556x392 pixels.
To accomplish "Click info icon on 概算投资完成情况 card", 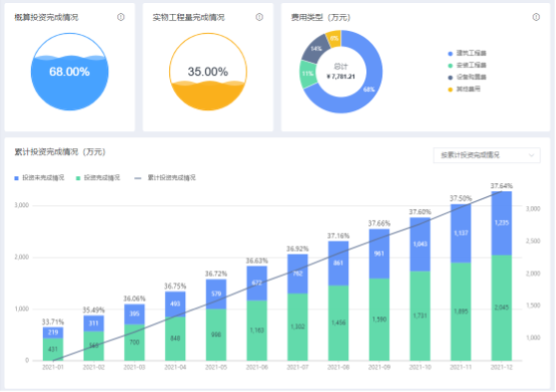I will (x=121, y=17).
